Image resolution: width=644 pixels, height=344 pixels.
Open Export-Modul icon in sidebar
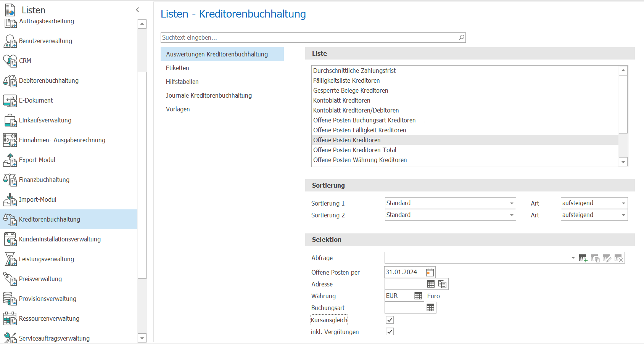pyautogui.click(x=10, y=160)
